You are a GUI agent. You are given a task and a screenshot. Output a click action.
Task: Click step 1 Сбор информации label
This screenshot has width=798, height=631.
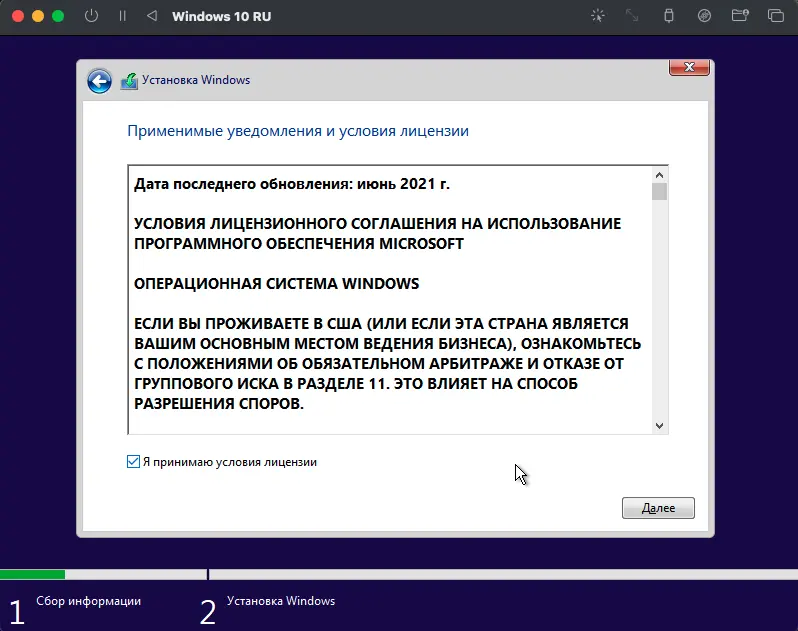[89, 601]
